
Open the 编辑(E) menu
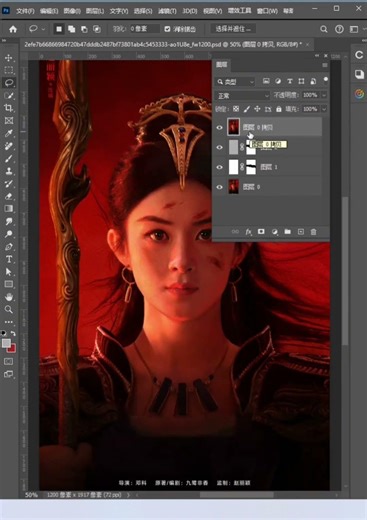pos(49,11)
